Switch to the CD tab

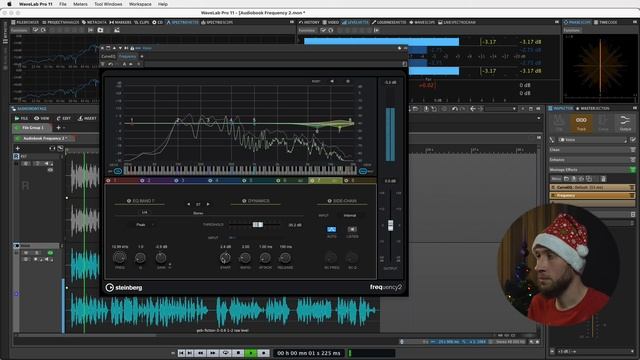click(158, 22)
